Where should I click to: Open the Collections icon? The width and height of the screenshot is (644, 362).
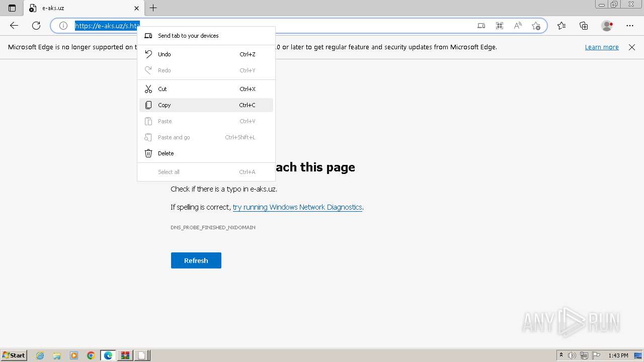point(584,26)
